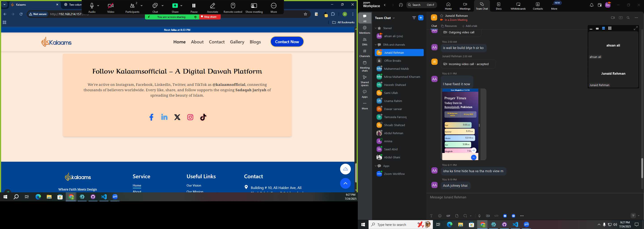Screen dimensions: 644x229
Task: Open the Team Chat dropdown header
Action: [x=385, y=18]
